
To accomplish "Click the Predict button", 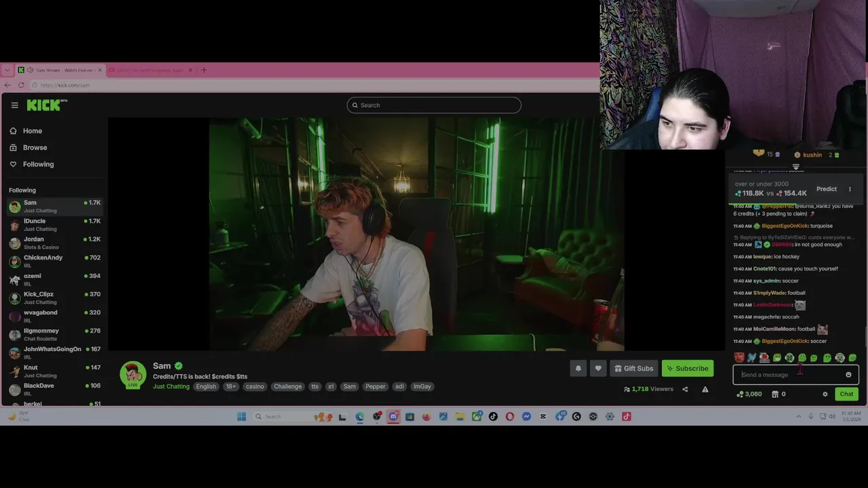I will [x=827, y=189].
